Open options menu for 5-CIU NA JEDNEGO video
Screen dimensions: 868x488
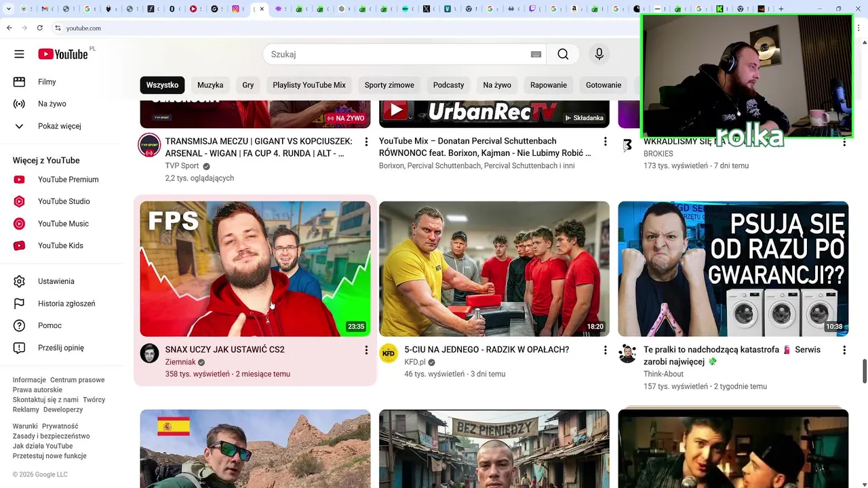[606, 350]
